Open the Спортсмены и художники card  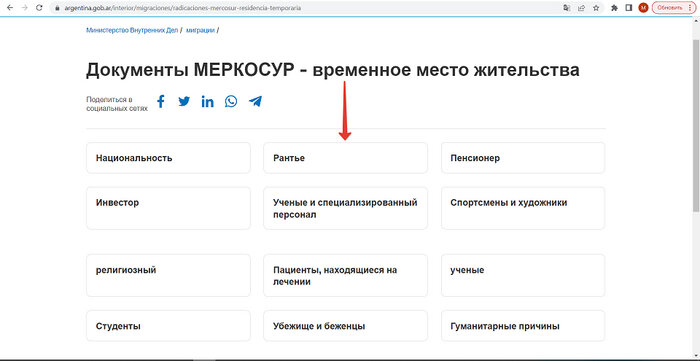pos(523,208)
